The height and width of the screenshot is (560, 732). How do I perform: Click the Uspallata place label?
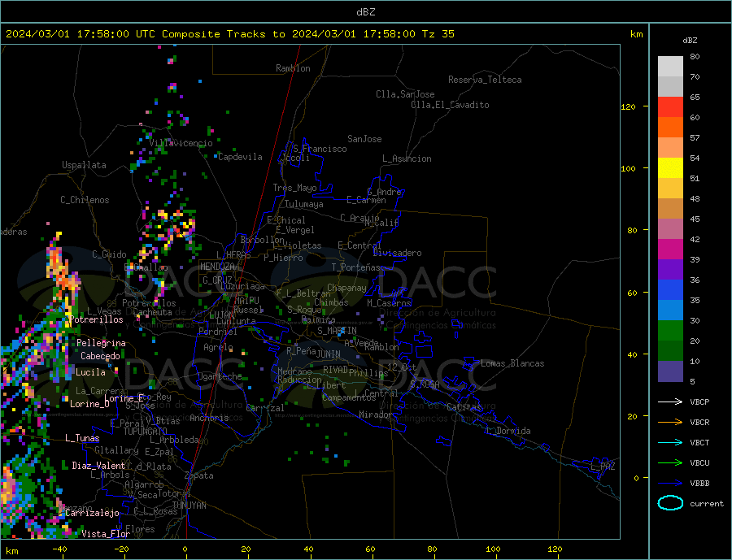[x=84, y=165]
